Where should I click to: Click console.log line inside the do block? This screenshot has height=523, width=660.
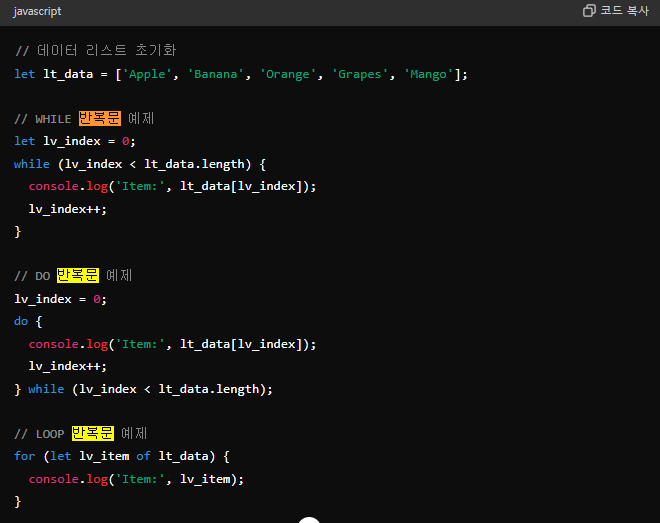point(172,344)
